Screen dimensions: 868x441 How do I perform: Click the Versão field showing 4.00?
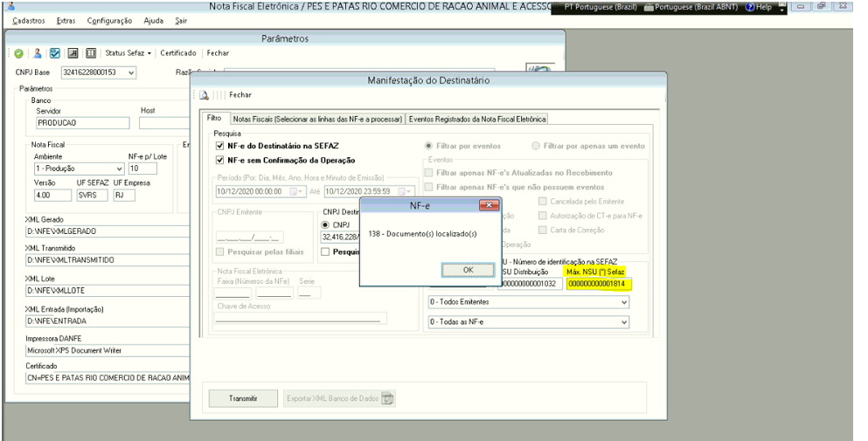pyautogui.click(x=52, y=196)
